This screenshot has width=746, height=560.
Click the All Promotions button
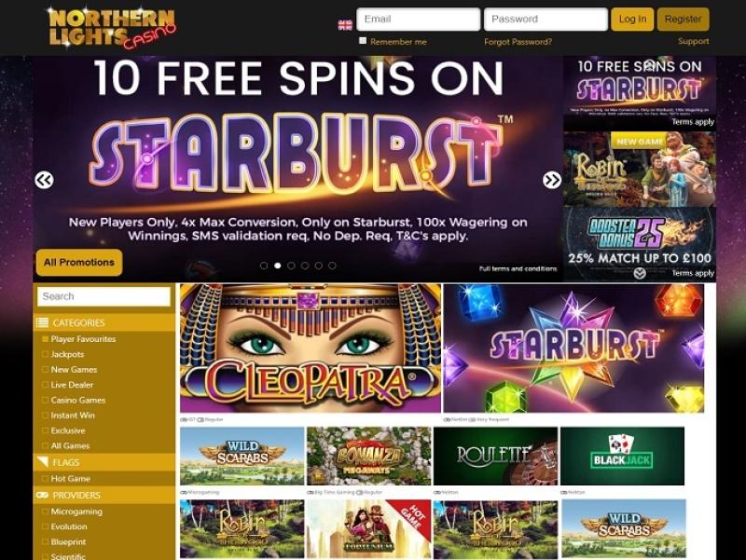tap(79, 263)
